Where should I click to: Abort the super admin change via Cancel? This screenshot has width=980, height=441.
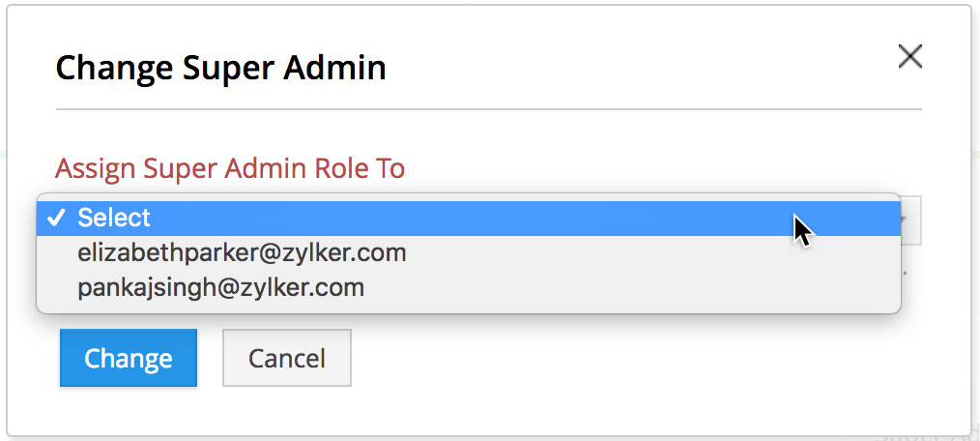[x=287, y=358]
